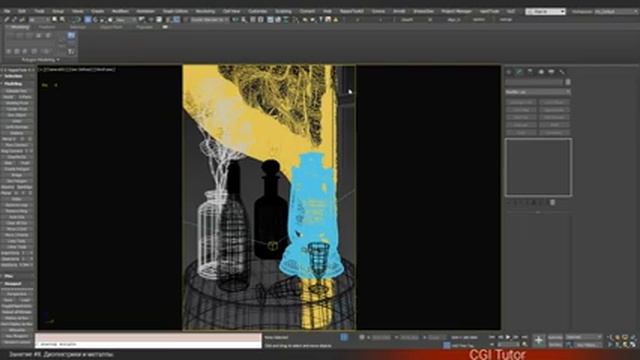Activate the Select Object tool
The width and height of the screenshot is (640, 360).
(55, 20)
